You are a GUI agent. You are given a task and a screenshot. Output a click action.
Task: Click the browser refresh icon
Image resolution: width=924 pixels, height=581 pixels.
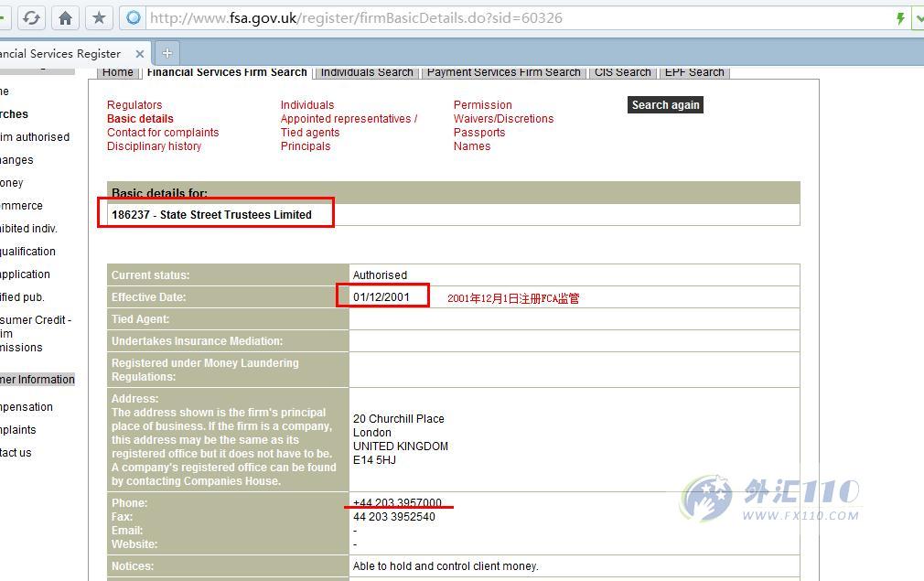(31, 18)
